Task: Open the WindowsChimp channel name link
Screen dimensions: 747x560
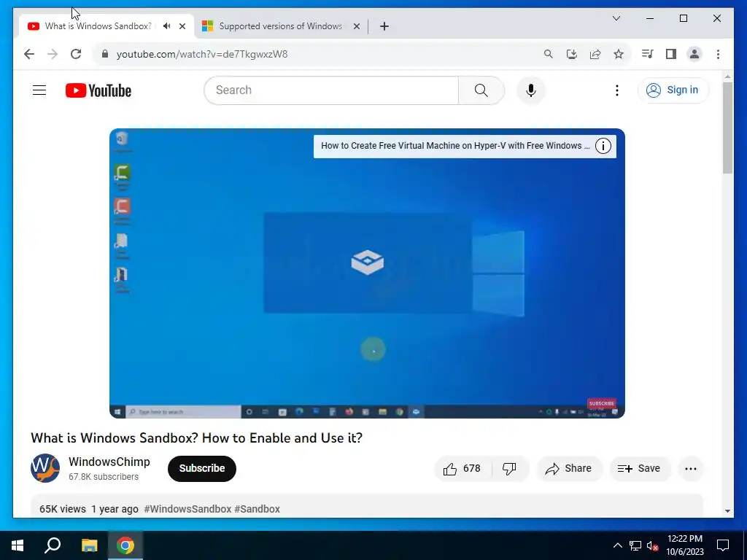Action: coord(109,462)
